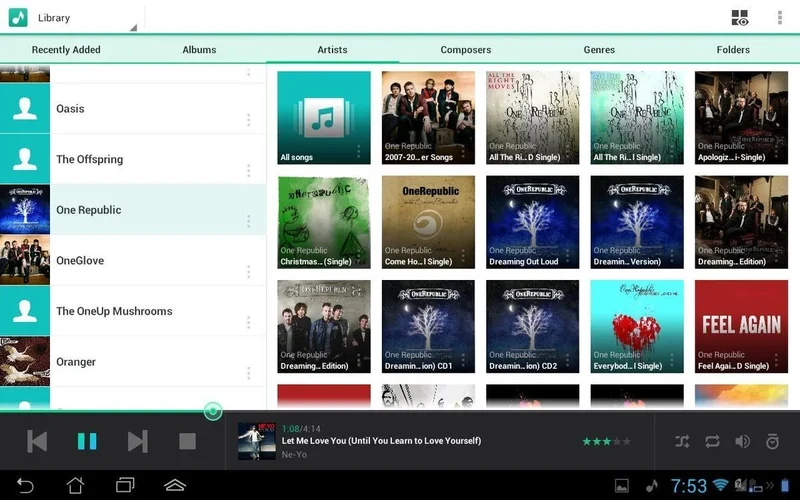Click The Offspring avatar icon
The image size is (800, 500).
coord(25,159)
